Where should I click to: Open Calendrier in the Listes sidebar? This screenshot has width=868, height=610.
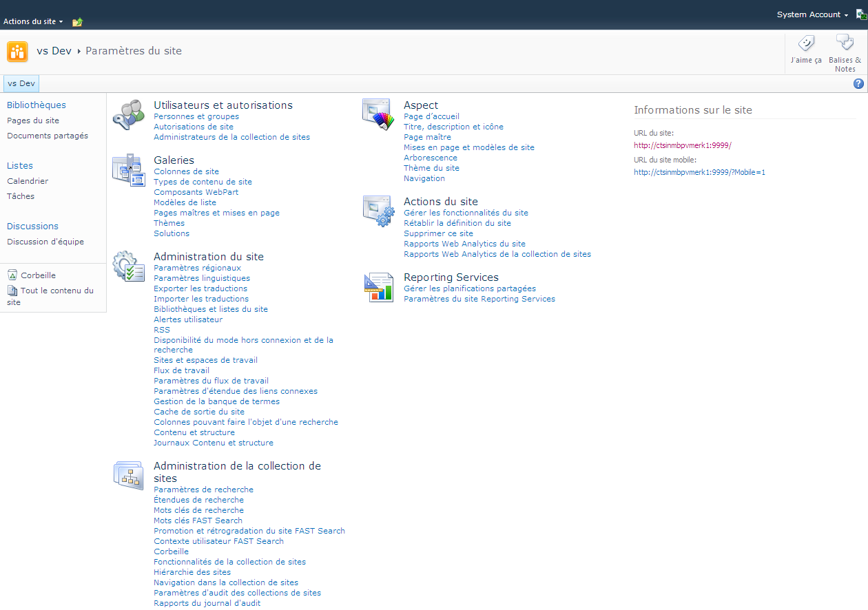[x=28, y=181]
